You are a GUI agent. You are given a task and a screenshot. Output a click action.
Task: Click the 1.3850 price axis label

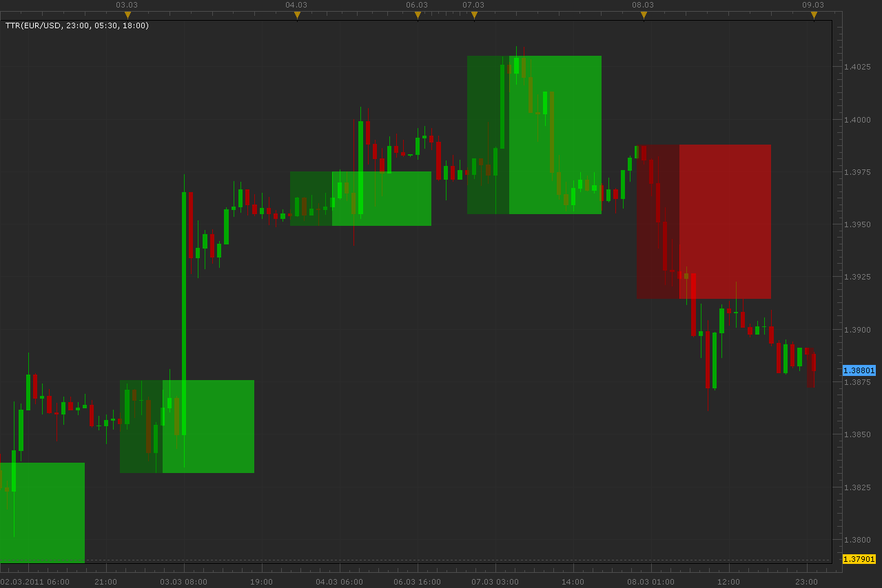[858, 434]
